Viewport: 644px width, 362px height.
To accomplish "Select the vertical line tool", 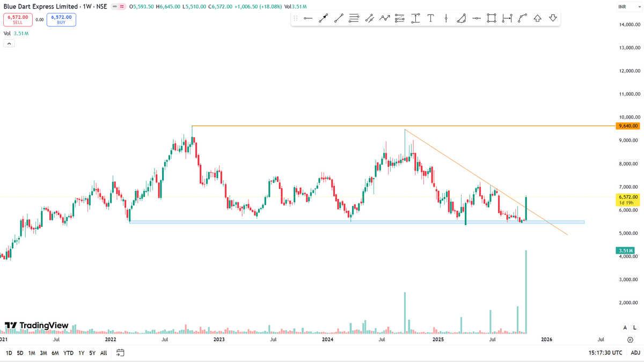I will [446, 19].
